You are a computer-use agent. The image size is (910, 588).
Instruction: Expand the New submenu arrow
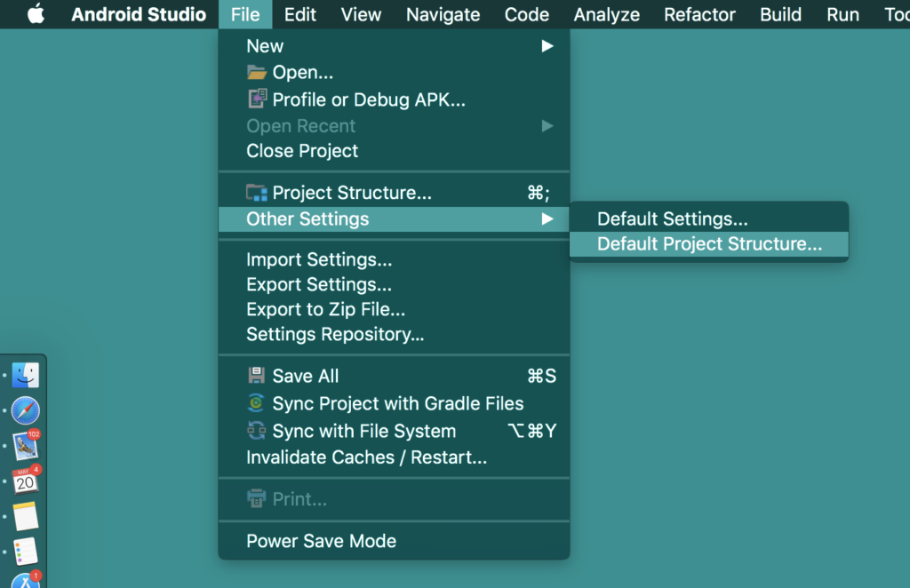[547, 46]
